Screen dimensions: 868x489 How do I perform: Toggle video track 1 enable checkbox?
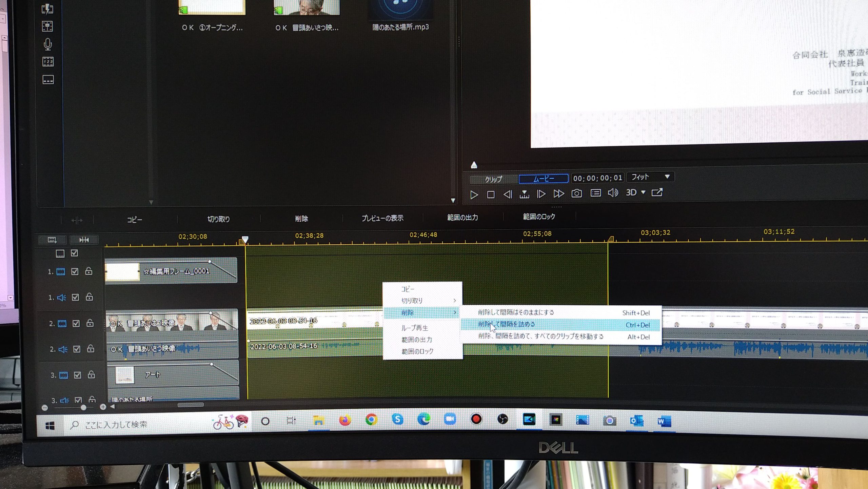coord(75,271)
